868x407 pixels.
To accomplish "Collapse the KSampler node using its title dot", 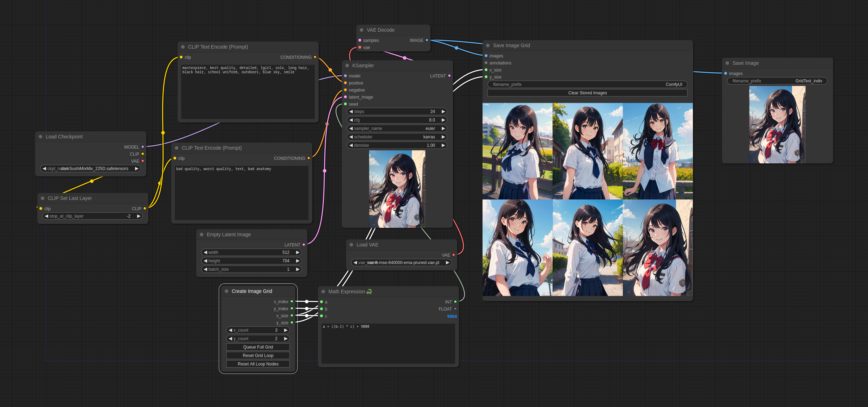I will tap(347, 65).
